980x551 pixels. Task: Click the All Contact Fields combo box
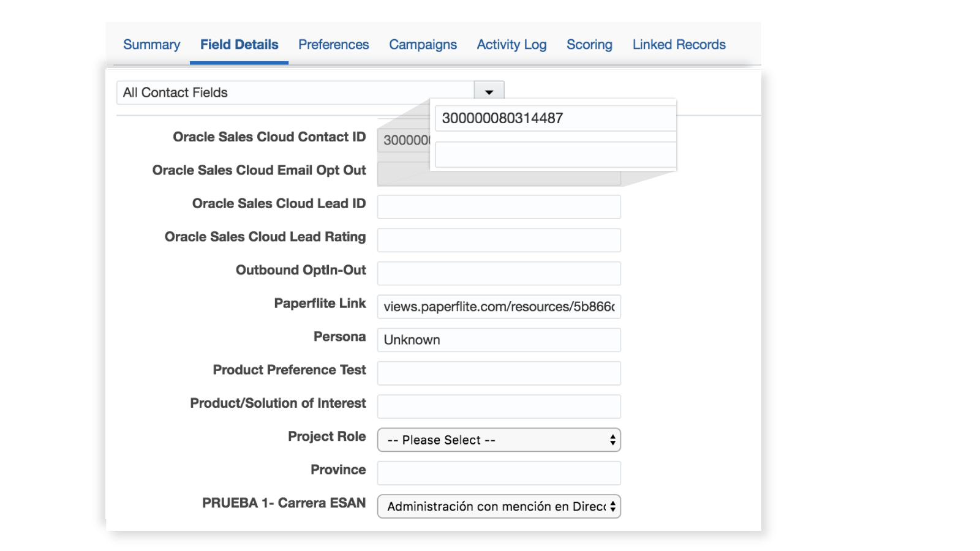coord(294,92)
